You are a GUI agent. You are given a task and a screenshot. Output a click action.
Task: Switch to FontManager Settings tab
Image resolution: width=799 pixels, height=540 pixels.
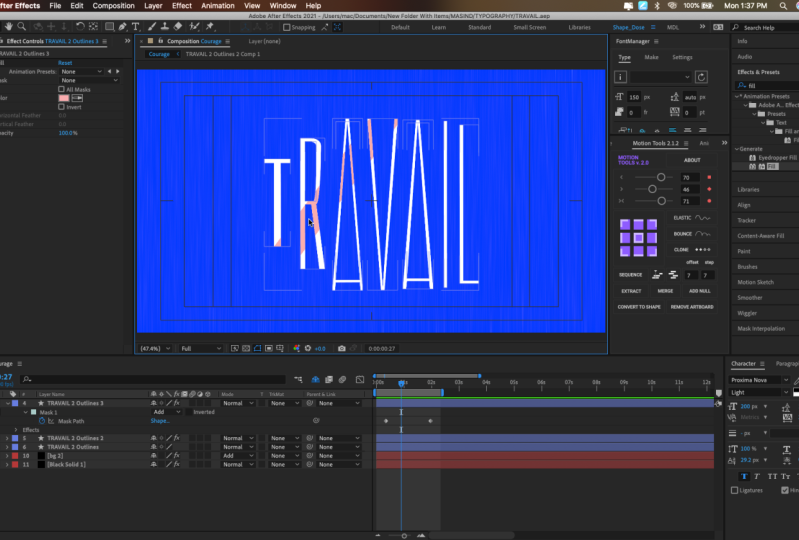tap(682, 57)
